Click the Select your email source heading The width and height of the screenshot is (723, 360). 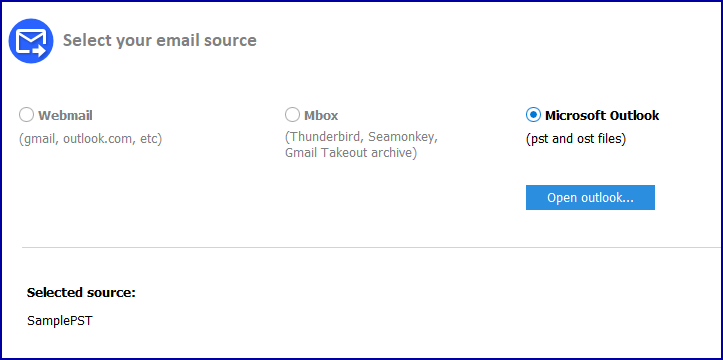point(160,41)
